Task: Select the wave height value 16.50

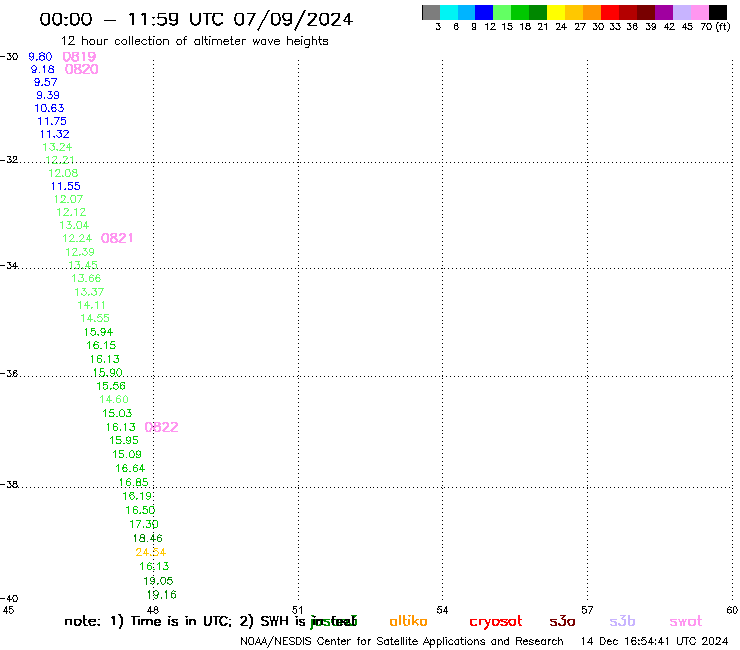Action: [140, 510]
